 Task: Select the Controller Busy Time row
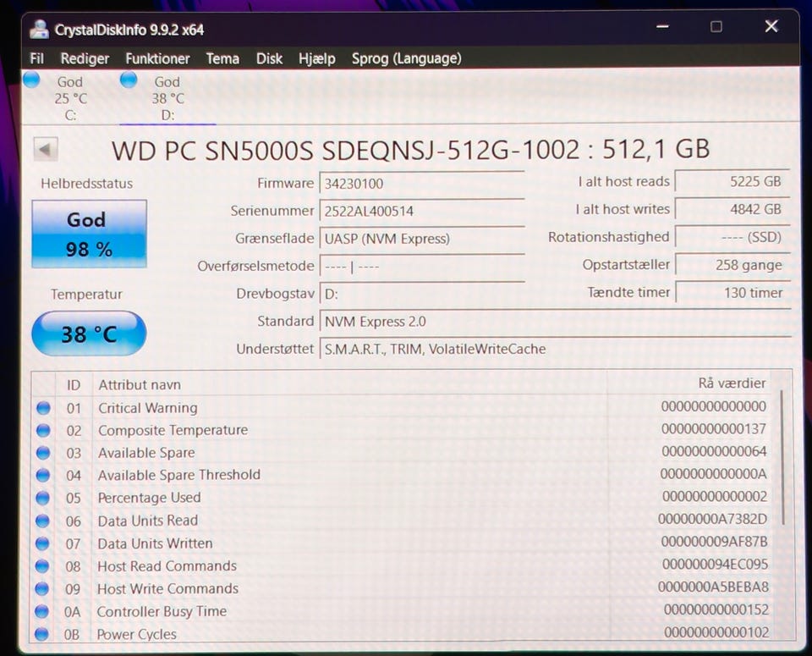click(401, 611)
